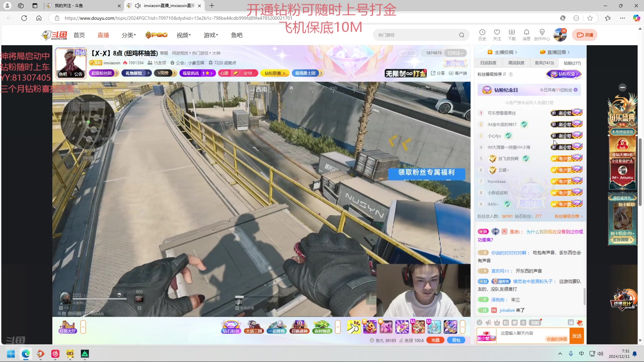This screenshot has width=644, height=362.
Task: Click the 开播 start streaming button
Action: (x=585, y=35)
